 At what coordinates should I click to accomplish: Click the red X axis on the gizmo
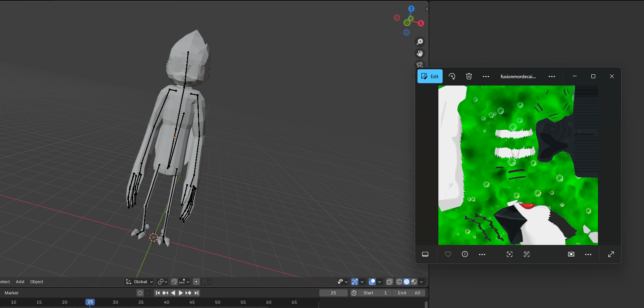click(421, 23)
